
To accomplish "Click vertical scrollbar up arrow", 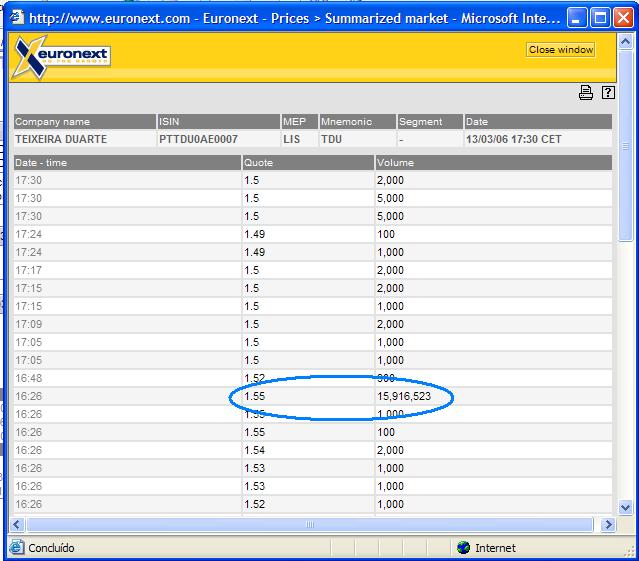I will click(x=626, y=39).
